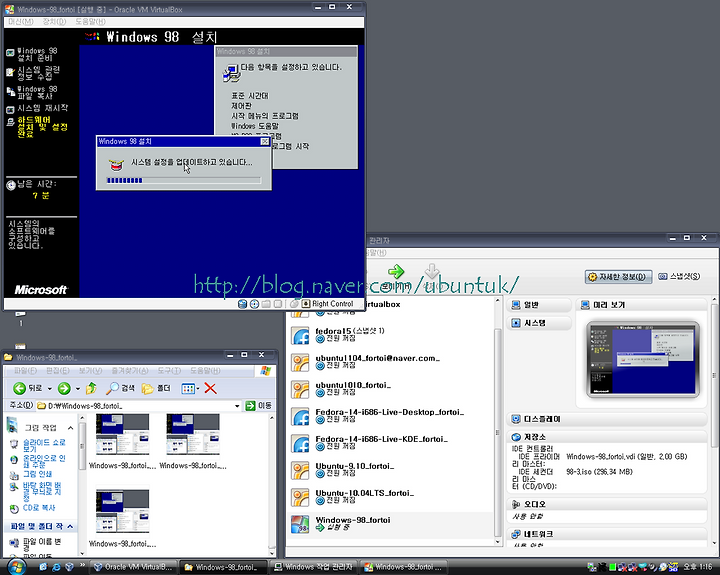The width and height of the screenshot is (720, 575).
Task: Select the Fedora-14-i686-Live-Desktop_fortoi_ VM
Action: tap(390, 417)
